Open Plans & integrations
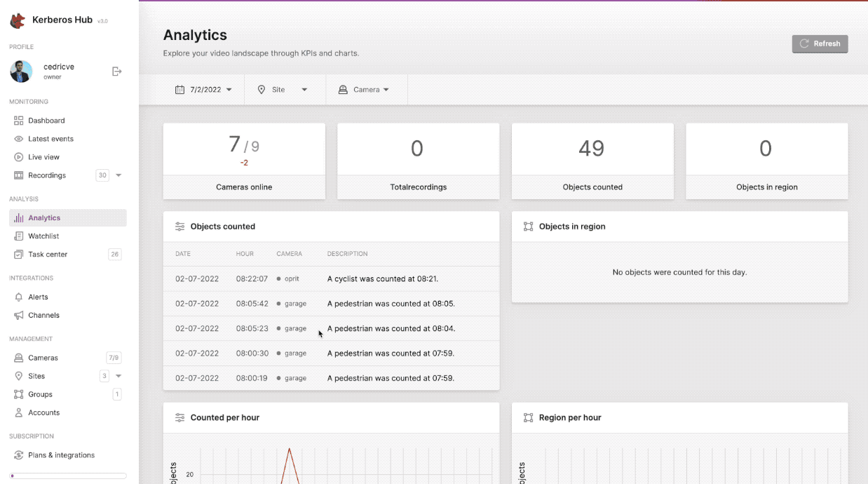 (61, 455)
